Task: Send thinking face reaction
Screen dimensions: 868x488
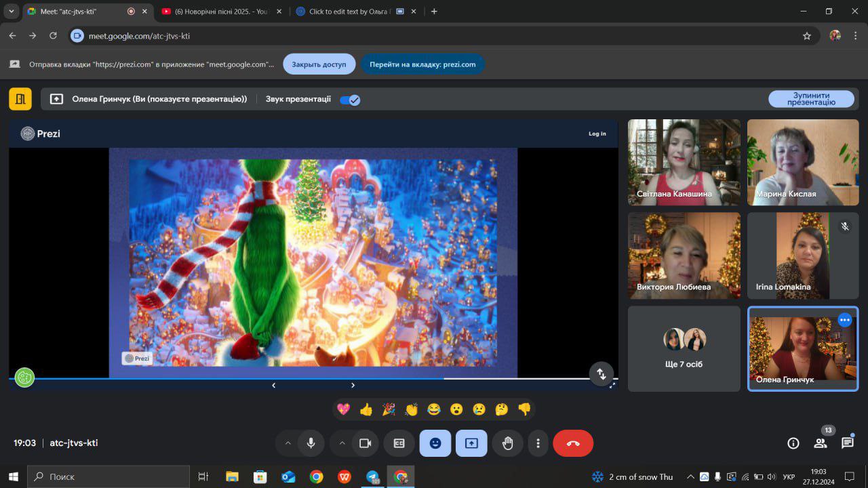Action: (502, 409)
